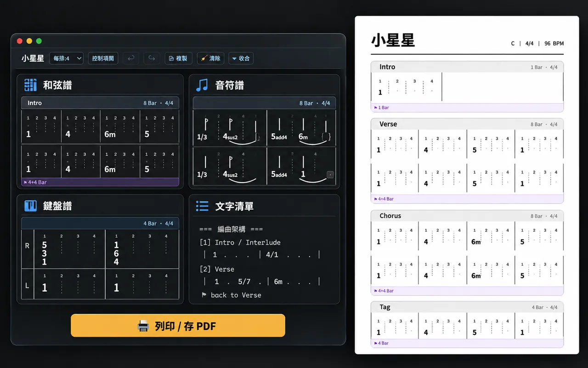Click the green maximize window button
The height and width of the screenshot is (368, 588).
[x=39, y=41]
